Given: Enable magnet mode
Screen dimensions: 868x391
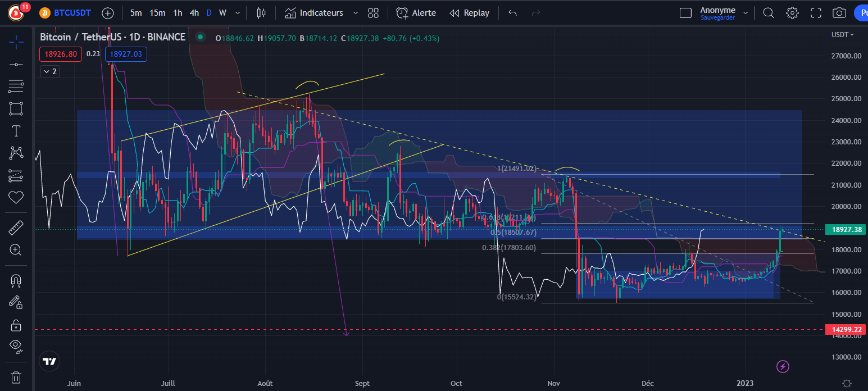Looking at the screenshot, I should (16, 280).
